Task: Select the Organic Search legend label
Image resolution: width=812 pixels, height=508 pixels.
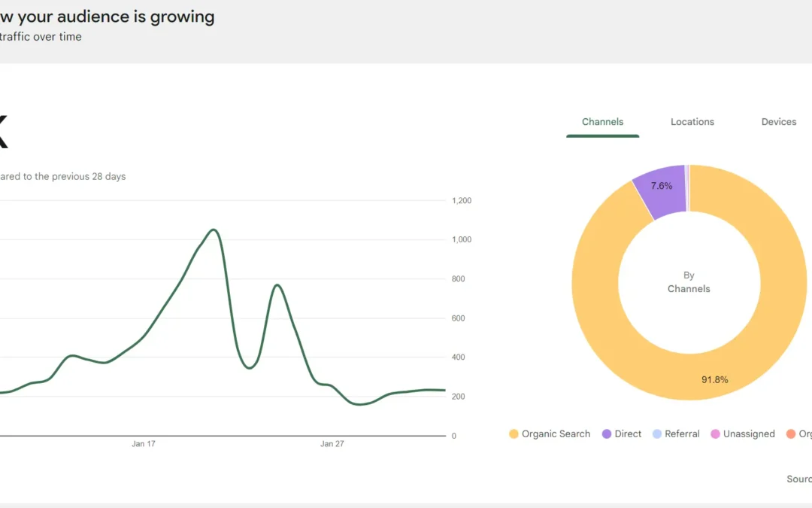Action: [556, 434]
